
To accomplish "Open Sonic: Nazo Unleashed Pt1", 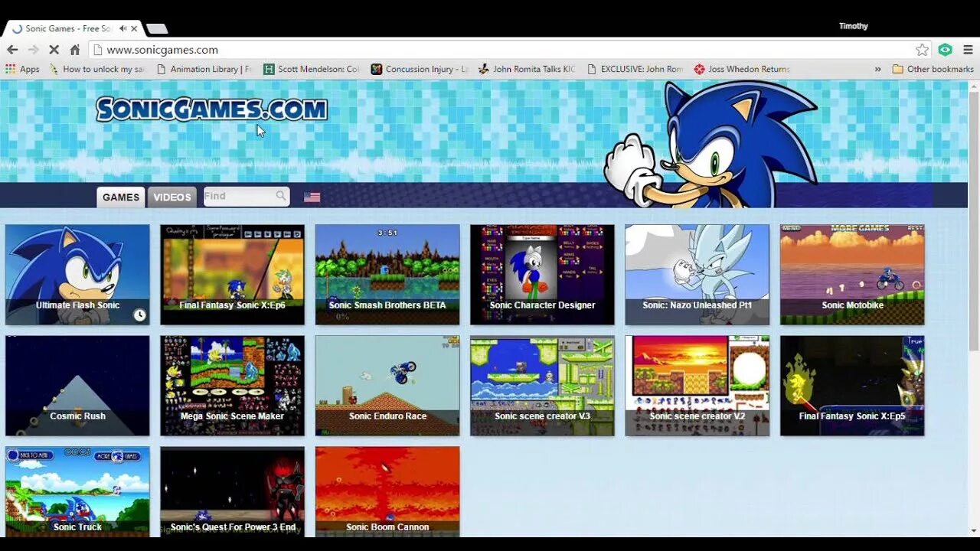I will point(697,275).
